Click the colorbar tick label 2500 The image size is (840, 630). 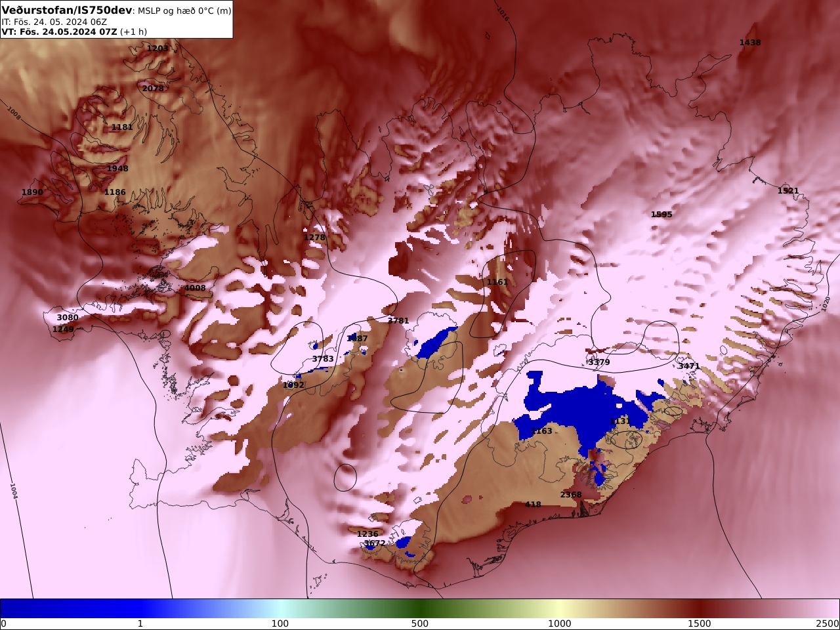[828, 623]
